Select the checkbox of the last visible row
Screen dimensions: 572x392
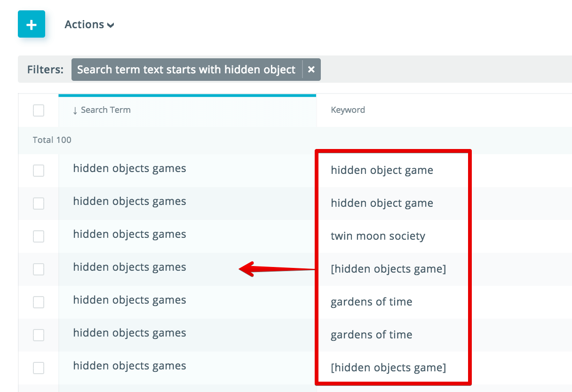(x=39, y=368)
